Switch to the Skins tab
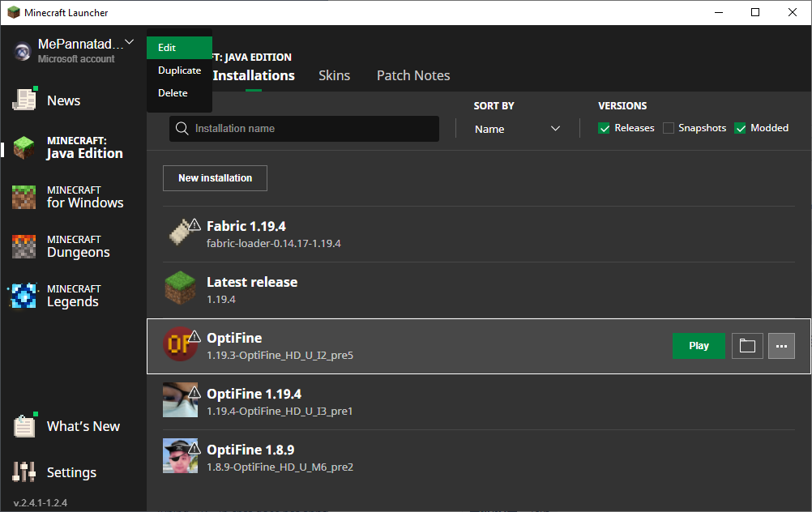 334,75
